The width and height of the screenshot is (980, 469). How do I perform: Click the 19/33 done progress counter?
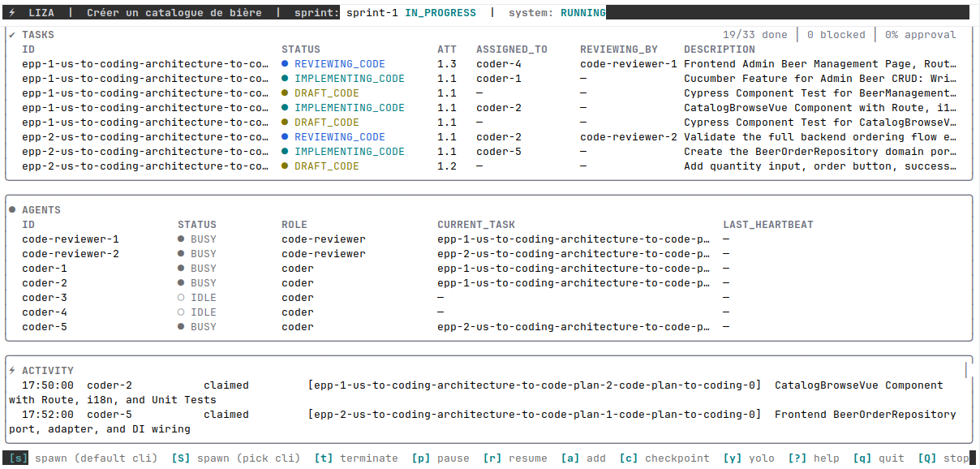click(x=754, y=35)
